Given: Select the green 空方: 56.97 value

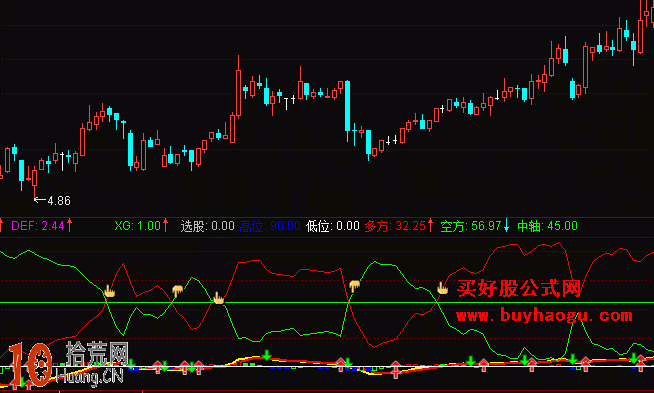Looking at the screenshot, I should tap(470, 226).
